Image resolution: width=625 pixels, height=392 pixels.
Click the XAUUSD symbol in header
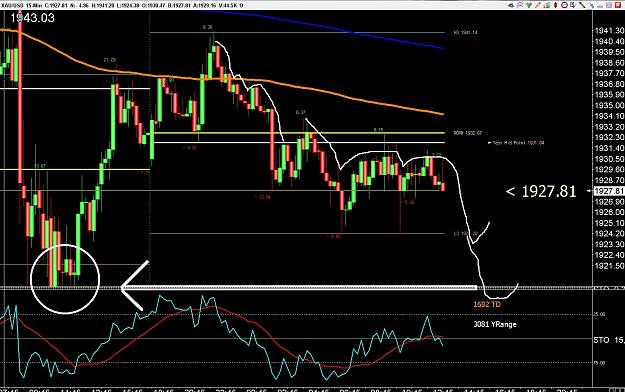coord(13,6)
